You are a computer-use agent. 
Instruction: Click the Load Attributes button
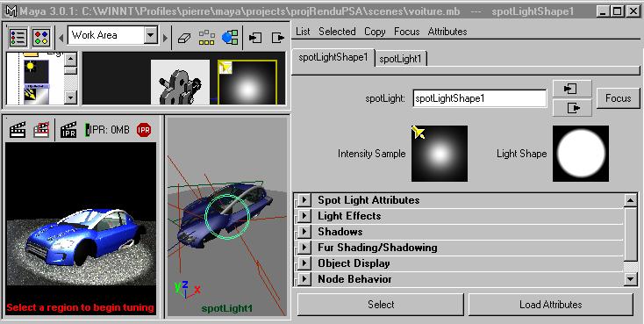coord(551,305)
